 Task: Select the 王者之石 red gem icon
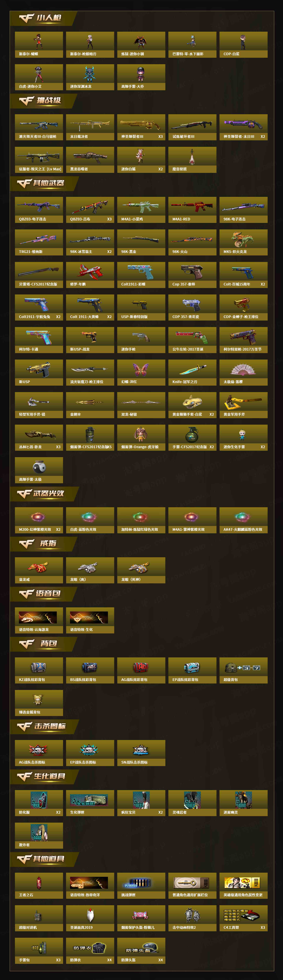pyautogui.click(x=38, y=883)
